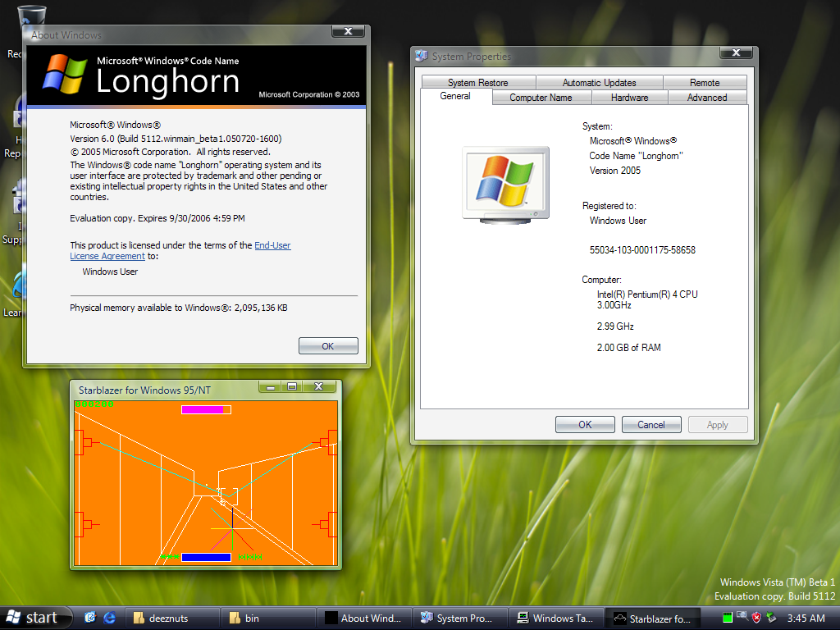The height and width of the screenshot is (630, 840).
Task: Open the Advanced tab
Action: [706, 98]
